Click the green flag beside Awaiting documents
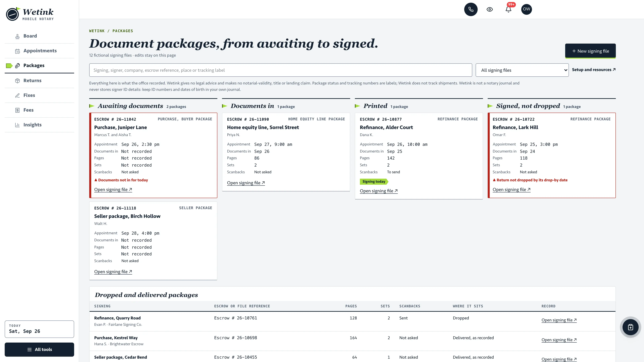The width and height of the screenshot is (644, 362). pyautogui.click(x=92, y=106)
